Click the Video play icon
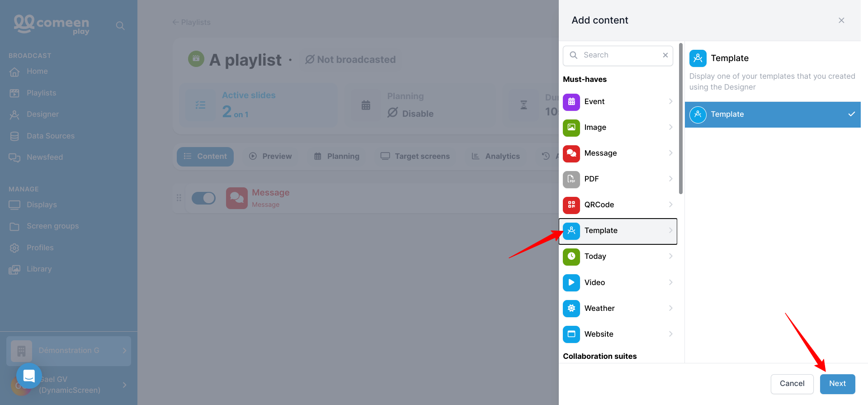Image resolution: width=868 pixels, height=405 pixels. (571, 282)
